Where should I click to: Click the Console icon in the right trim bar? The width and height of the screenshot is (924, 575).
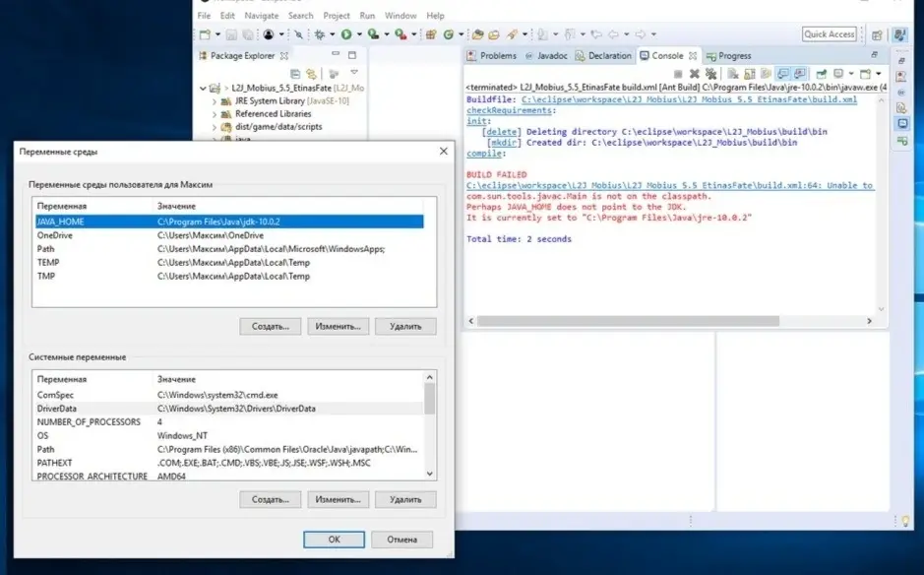[x=902, y=123]
